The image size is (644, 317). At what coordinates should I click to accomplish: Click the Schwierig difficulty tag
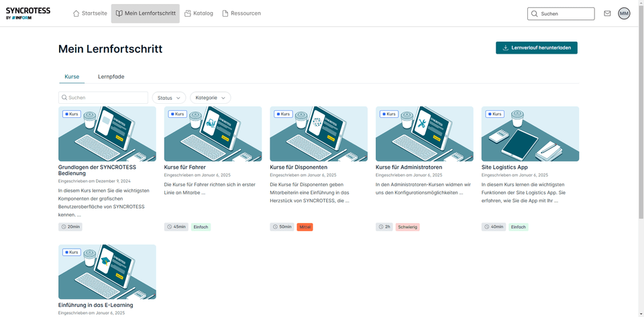pyautogui.click(x=407, y=227)
